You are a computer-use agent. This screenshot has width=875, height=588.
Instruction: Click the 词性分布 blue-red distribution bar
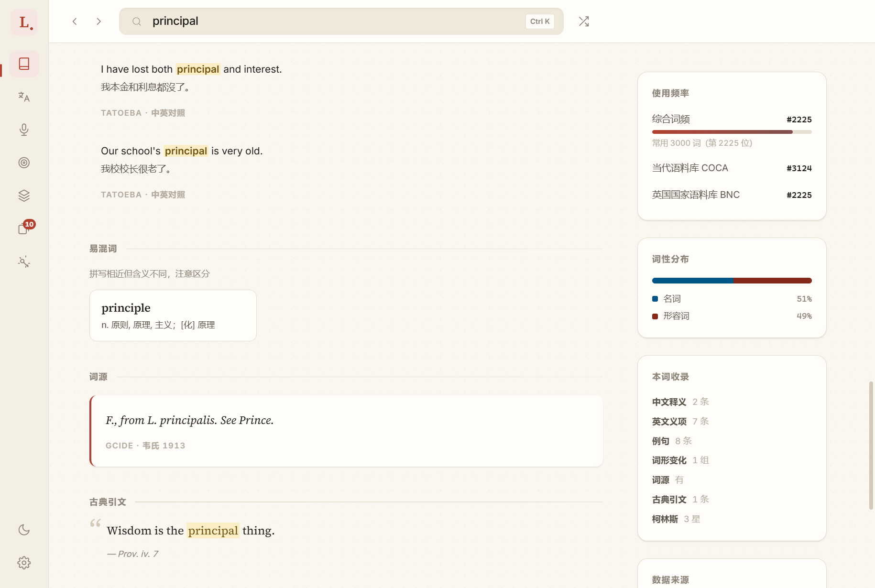point(732,281)
